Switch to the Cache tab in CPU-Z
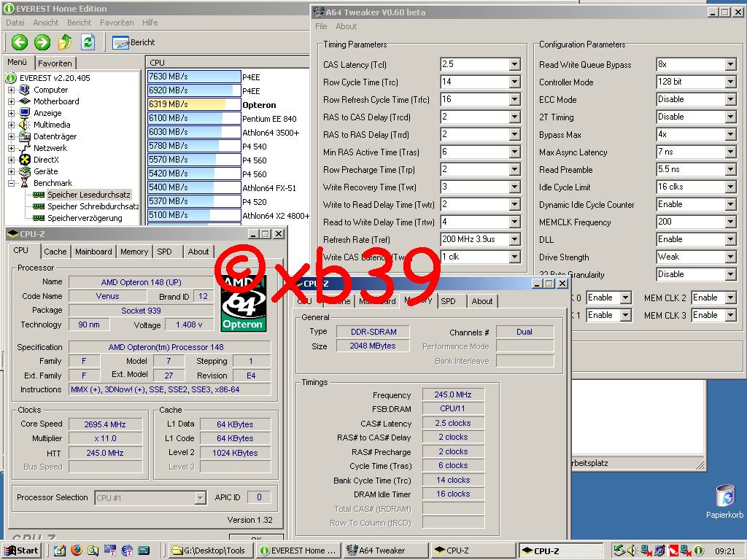The height and width of the screenshot is (560, 747). (55, 252)
